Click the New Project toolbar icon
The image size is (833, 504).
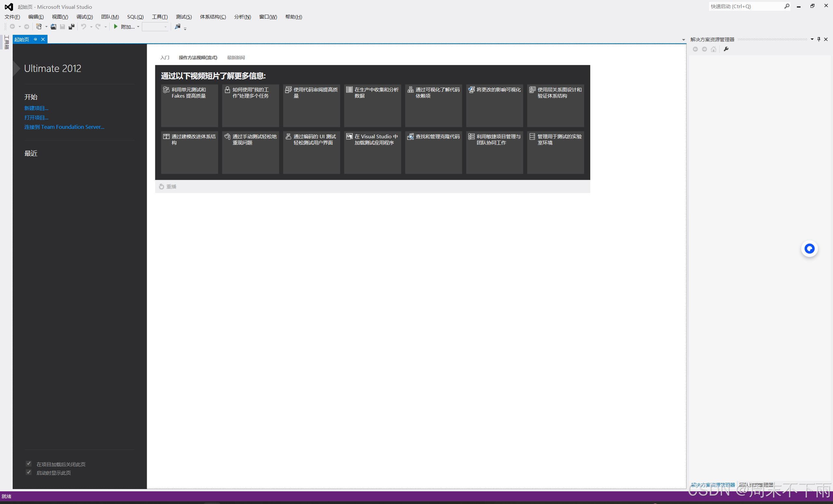(39, 27)
